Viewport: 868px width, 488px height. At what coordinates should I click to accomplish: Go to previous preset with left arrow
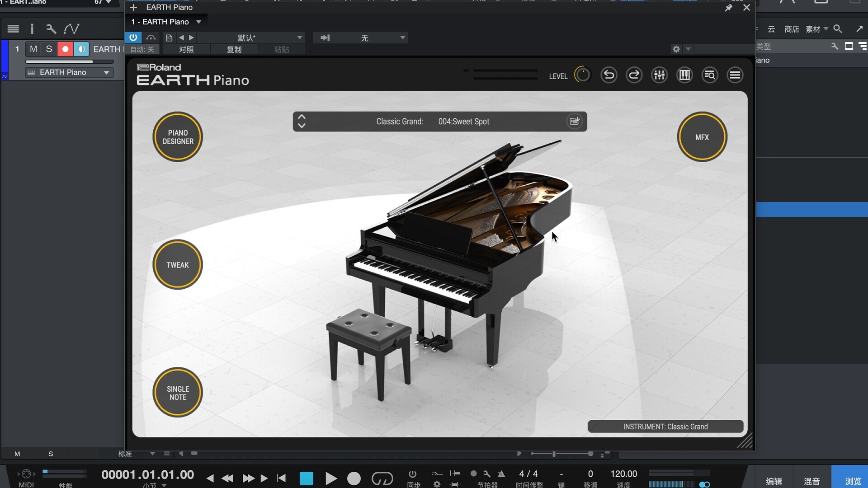click(181, 38)
